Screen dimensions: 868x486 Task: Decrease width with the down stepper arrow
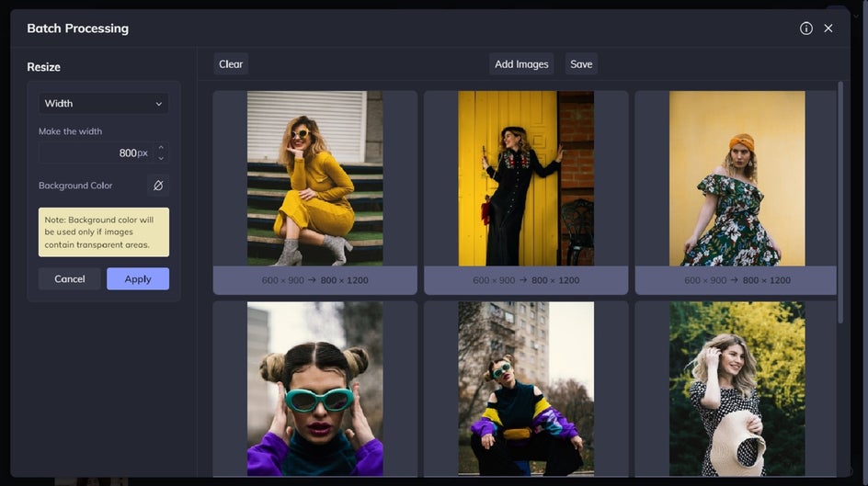point(161,159)
